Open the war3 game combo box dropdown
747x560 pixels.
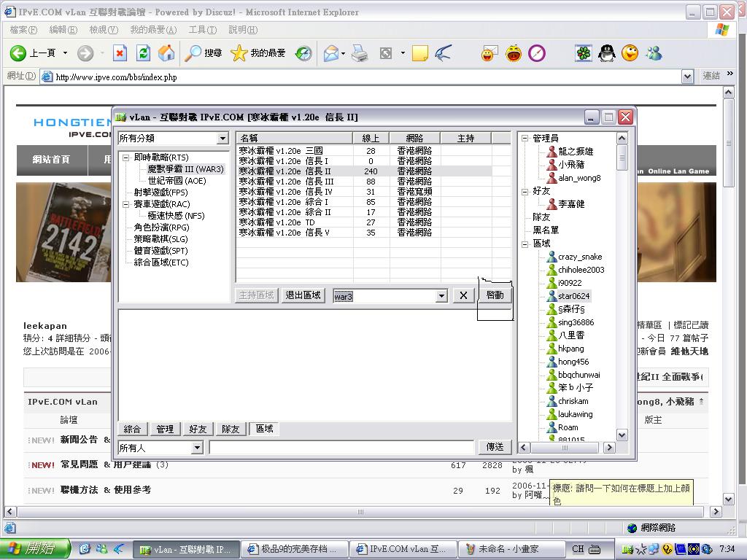[441, 296]
